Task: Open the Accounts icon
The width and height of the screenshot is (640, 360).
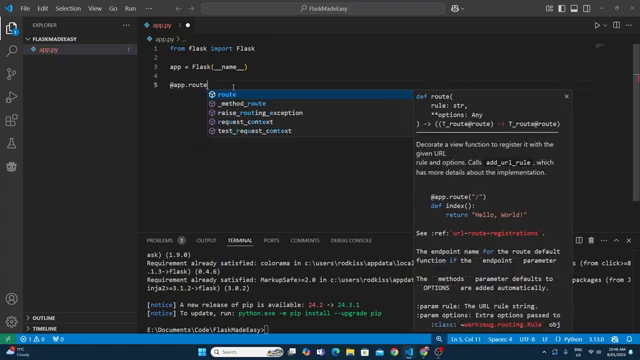Action: tap(11, 299)
